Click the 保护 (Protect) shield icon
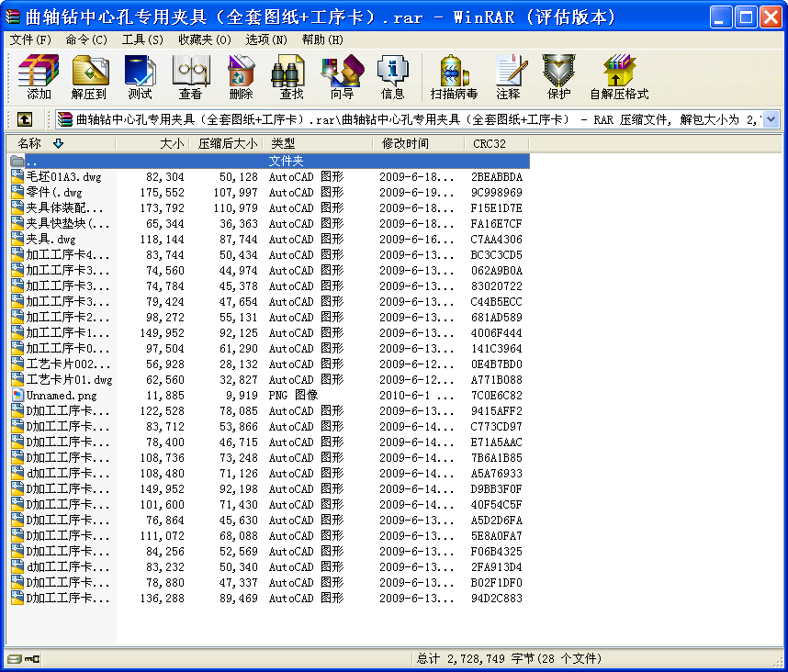Image resolution: width=788 pixels, height=672 pixels. [558, 76]
